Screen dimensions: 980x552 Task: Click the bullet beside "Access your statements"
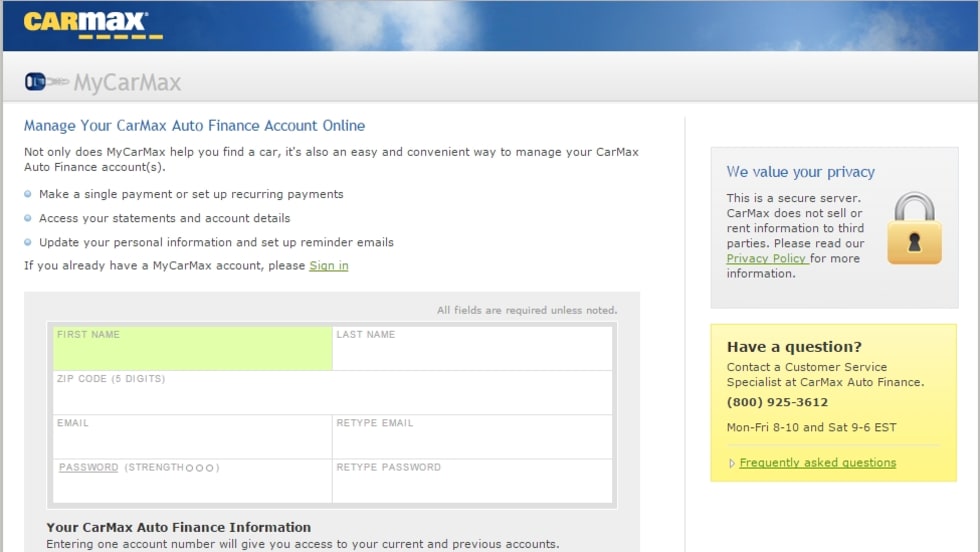click(x=28, y=218)
